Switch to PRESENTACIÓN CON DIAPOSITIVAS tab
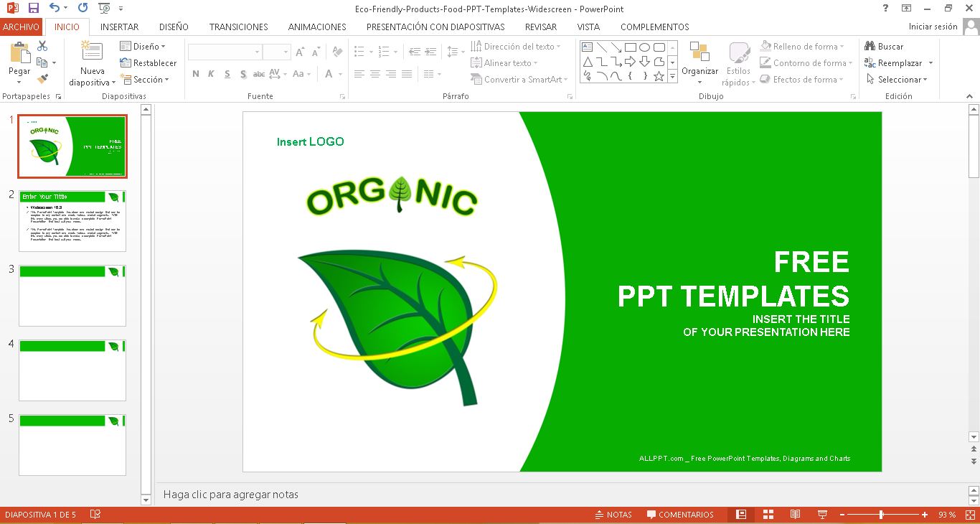980x524 pixels. pyautogui.click(x=435, y=27)
